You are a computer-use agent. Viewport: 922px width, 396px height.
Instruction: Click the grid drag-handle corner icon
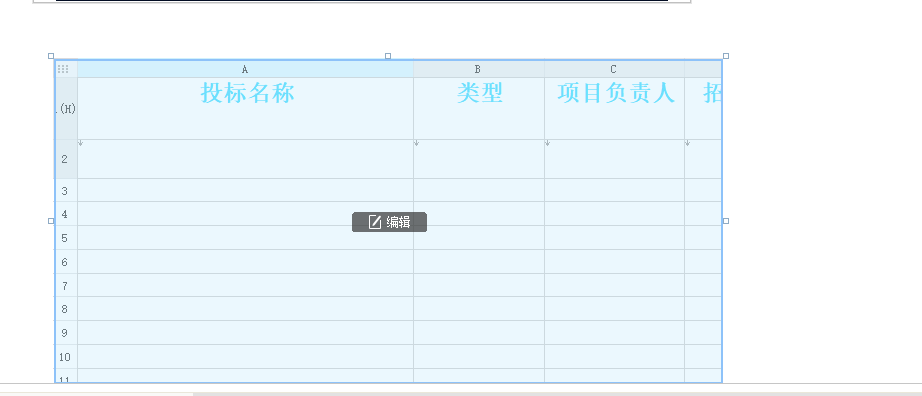pos(64,69)
